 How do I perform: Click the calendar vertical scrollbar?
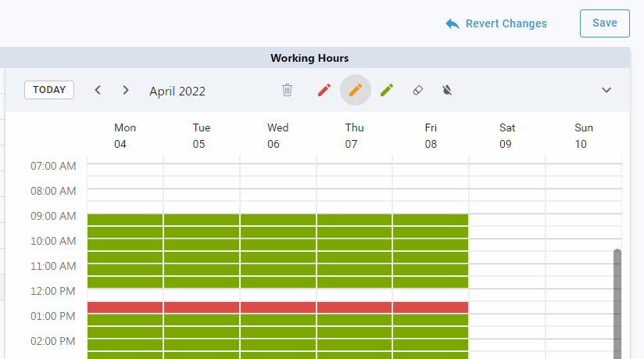tap(617, 304)
